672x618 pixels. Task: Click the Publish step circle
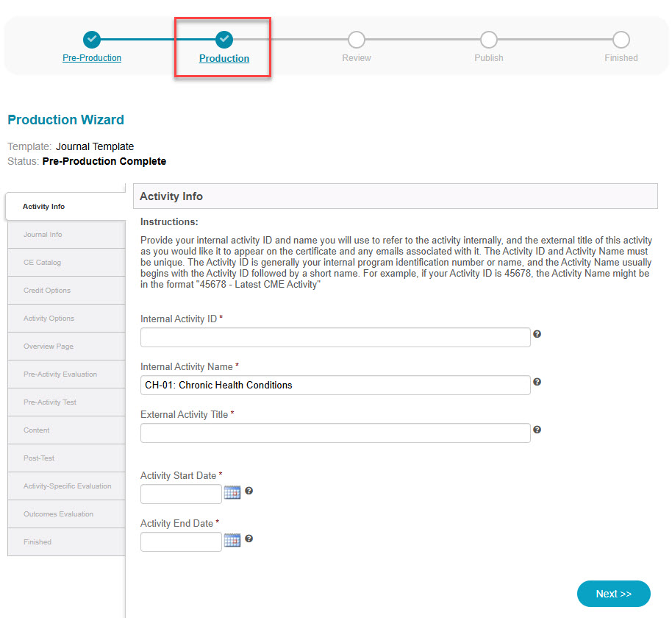click(488, 39)
